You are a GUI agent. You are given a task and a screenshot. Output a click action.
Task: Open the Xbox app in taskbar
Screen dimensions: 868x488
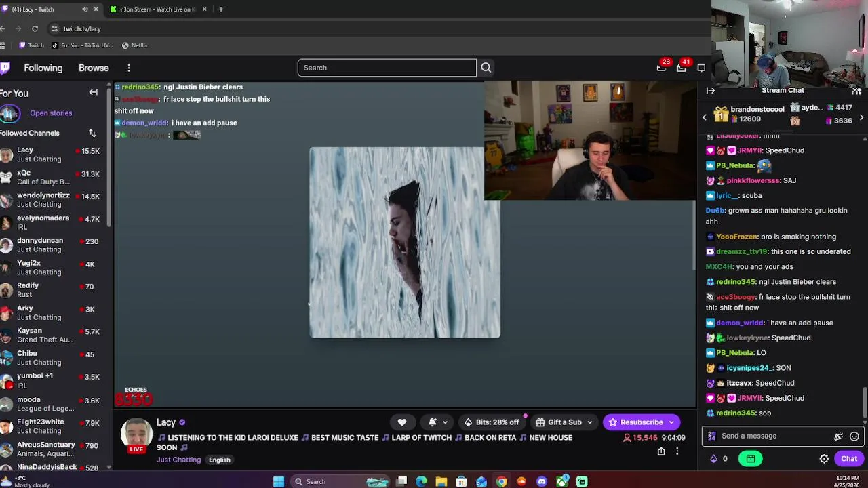click(561, 482)
